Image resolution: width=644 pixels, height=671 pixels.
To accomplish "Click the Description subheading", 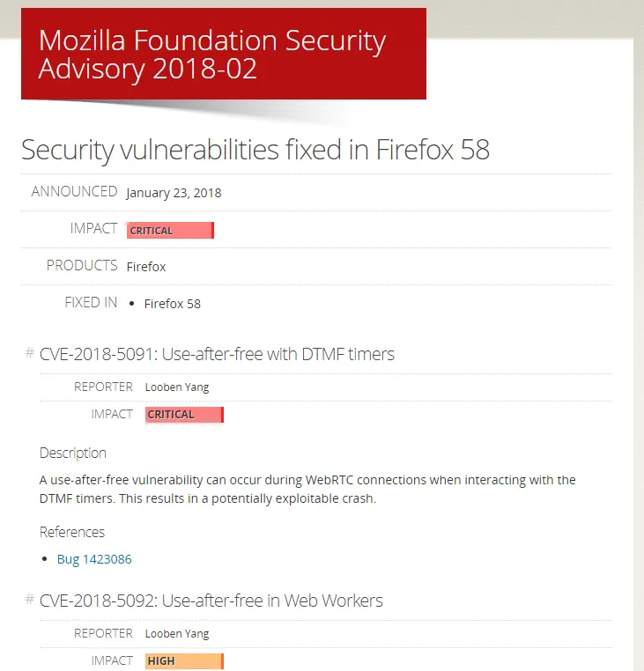I will pyautogui.click(x=73, y=453).
